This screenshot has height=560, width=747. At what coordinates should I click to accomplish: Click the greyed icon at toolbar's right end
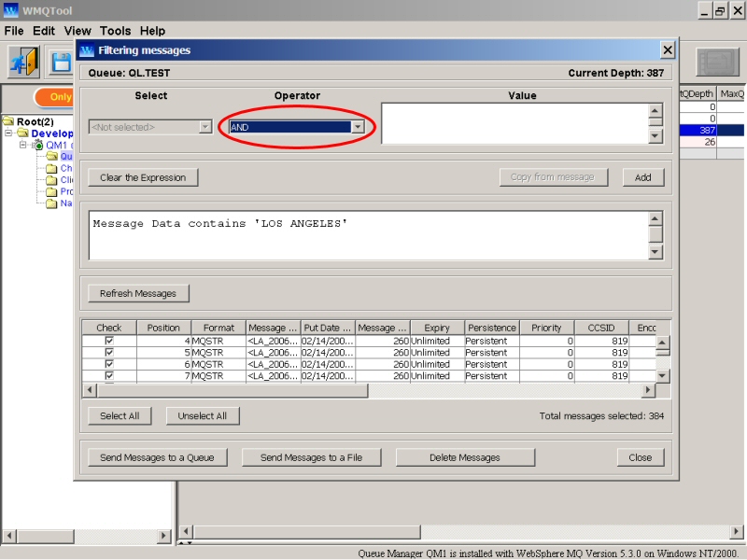click(x=717, y=62)
